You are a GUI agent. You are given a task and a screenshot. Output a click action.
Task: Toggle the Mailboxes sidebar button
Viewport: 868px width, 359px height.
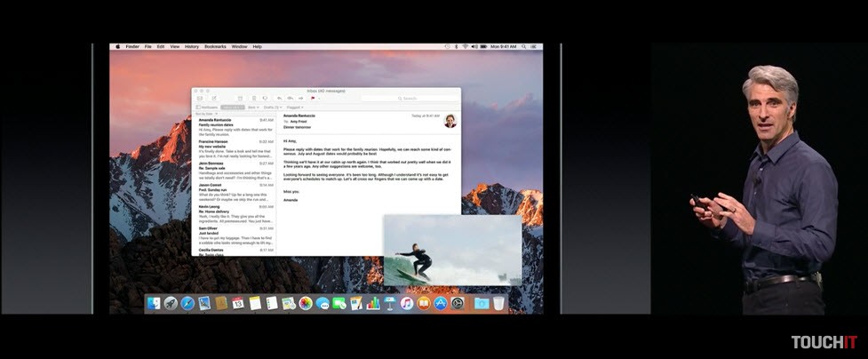click(x=208, y=107)
